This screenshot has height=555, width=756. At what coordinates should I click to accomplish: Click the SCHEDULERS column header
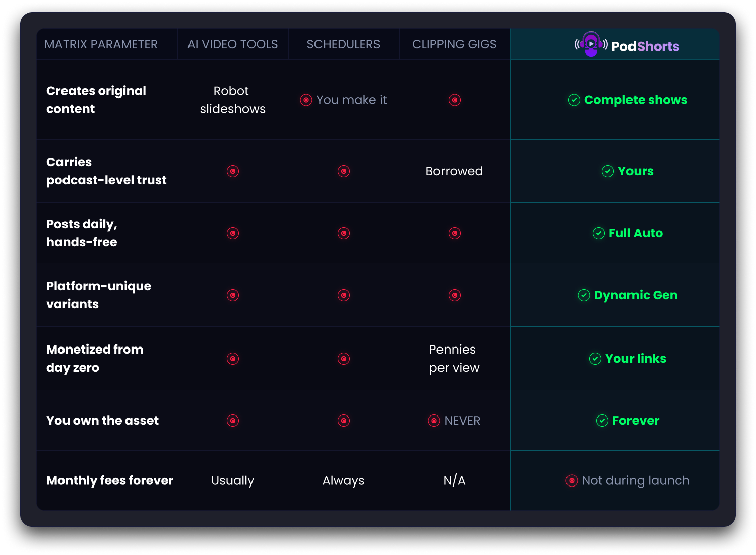pyautogui.click(x=343, y=44)
